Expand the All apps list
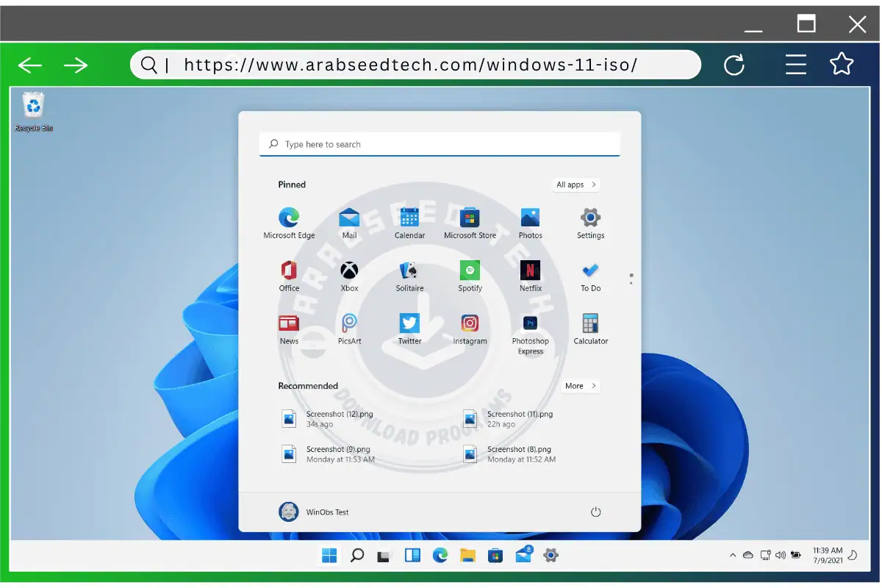 click(x=576, y=184)
